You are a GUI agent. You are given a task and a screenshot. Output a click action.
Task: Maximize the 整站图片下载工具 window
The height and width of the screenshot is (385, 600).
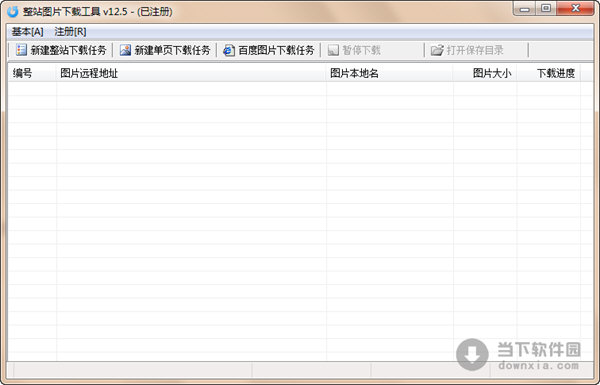pos(546,8)
